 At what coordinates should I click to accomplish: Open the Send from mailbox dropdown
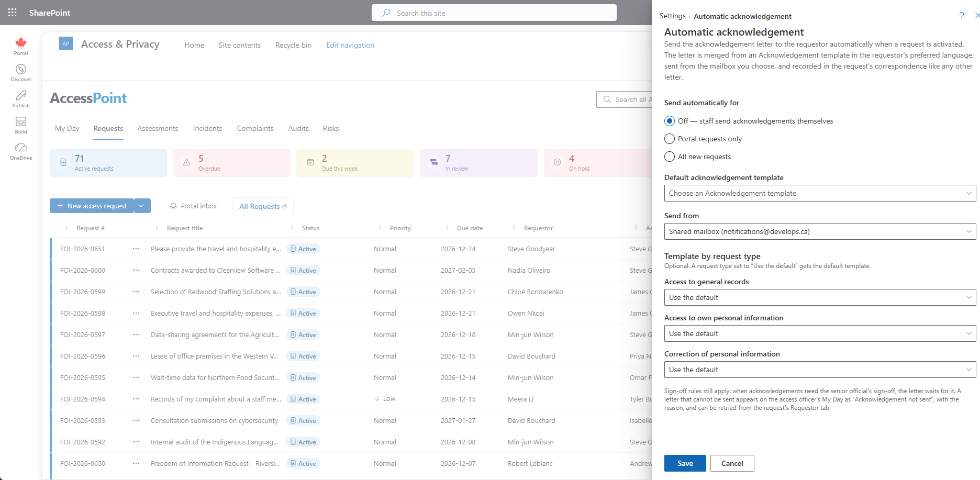820,231
